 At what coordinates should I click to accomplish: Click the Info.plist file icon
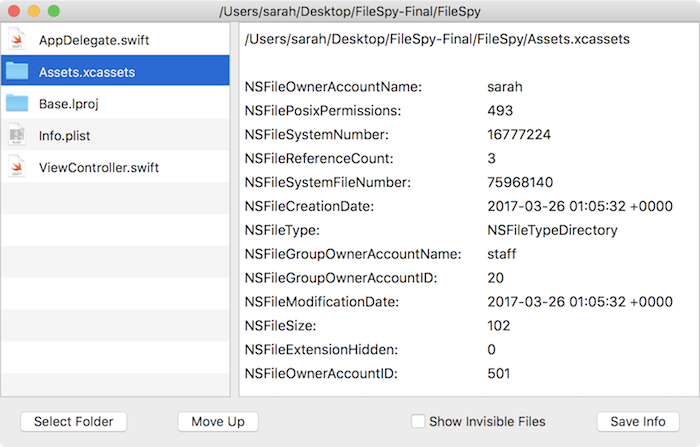pyautogui.click(x=17, y=135)
